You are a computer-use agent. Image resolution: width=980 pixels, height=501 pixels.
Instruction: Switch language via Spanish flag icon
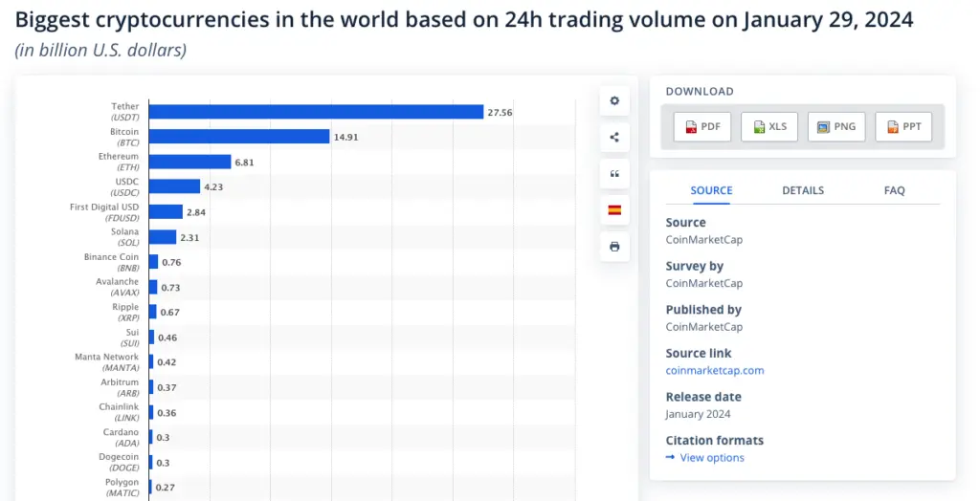click(614, 209)
